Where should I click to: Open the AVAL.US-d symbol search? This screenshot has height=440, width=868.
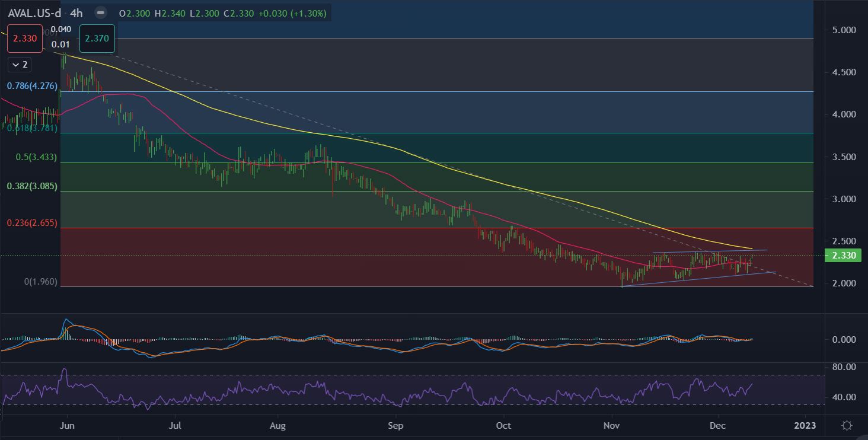pos(34,13)
